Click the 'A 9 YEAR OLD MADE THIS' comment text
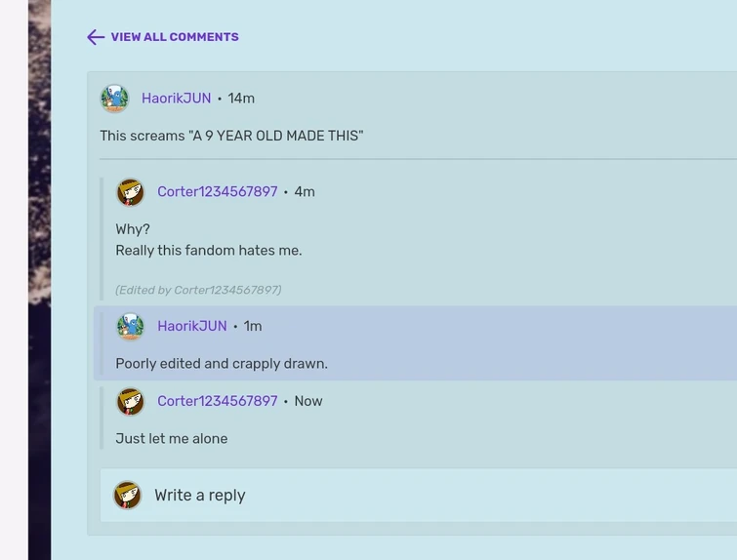Screen dimensions: 737x560 (231, 136)
